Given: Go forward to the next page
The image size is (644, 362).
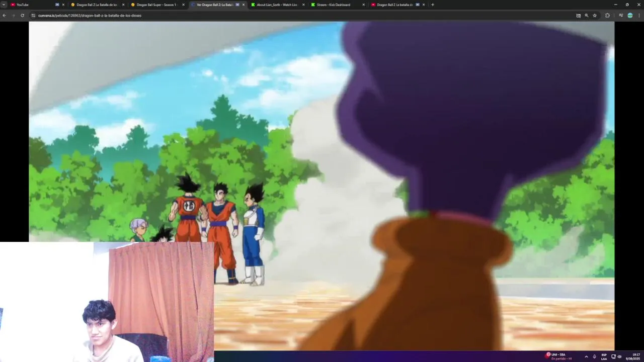Looking at the screenshot, I should click(x=13, y=16).
